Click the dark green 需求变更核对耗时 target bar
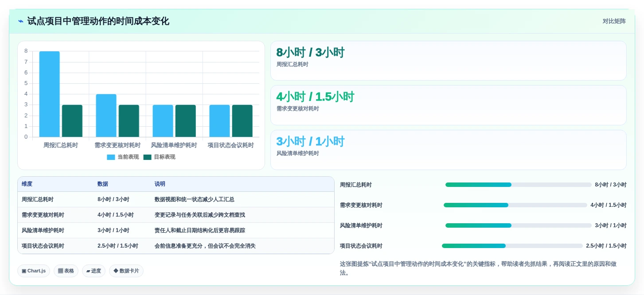 (129, 121)
